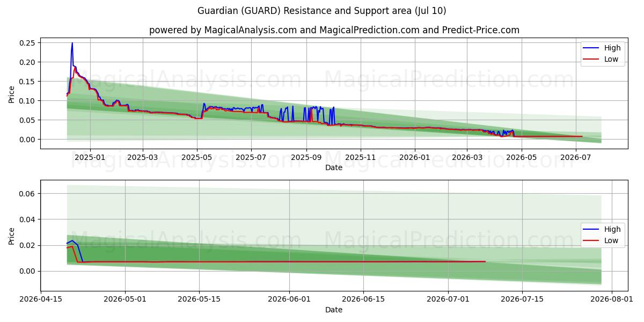Click the "2026-07" x-axis label in the top chart
This screenshot has height=322, width=644.
tap(576, 158)
